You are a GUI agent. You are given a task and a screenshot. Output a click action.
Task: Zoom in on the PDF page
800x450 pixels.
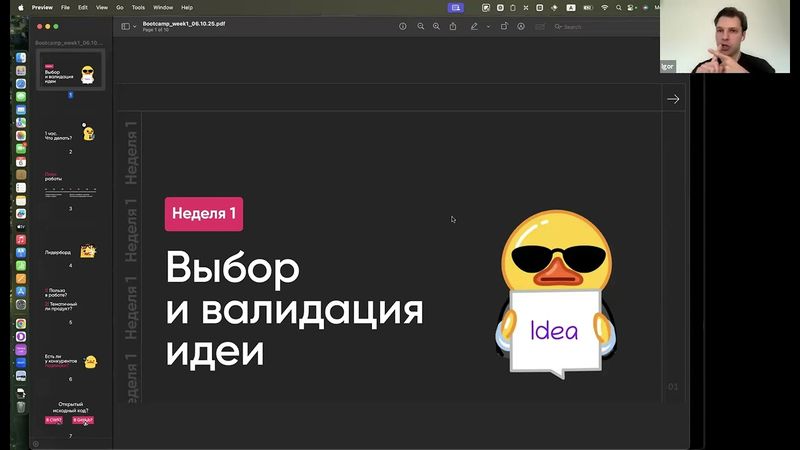(x=436, y=27)
